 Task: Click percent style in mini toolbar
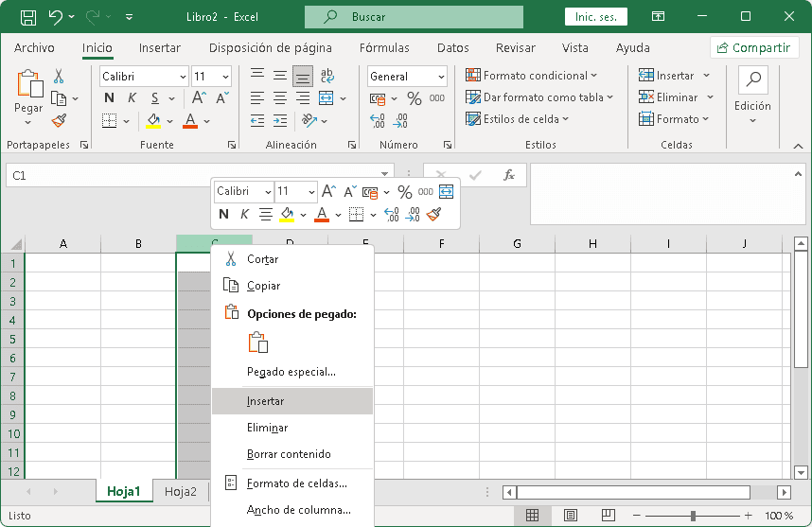405,192
